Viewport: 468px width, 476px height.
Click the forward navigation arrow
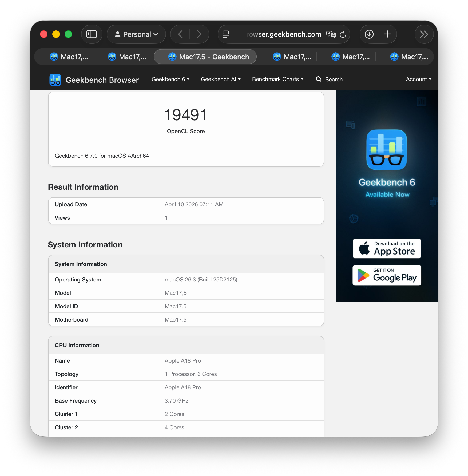point(199,34)
